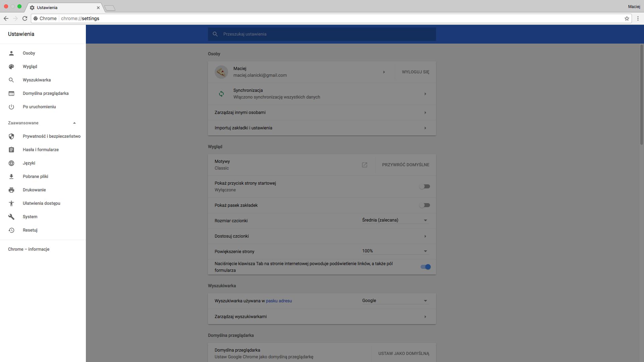Collapse the Zaawansowane sidebar section
This screenshot has height=362, width=644.
74,123
